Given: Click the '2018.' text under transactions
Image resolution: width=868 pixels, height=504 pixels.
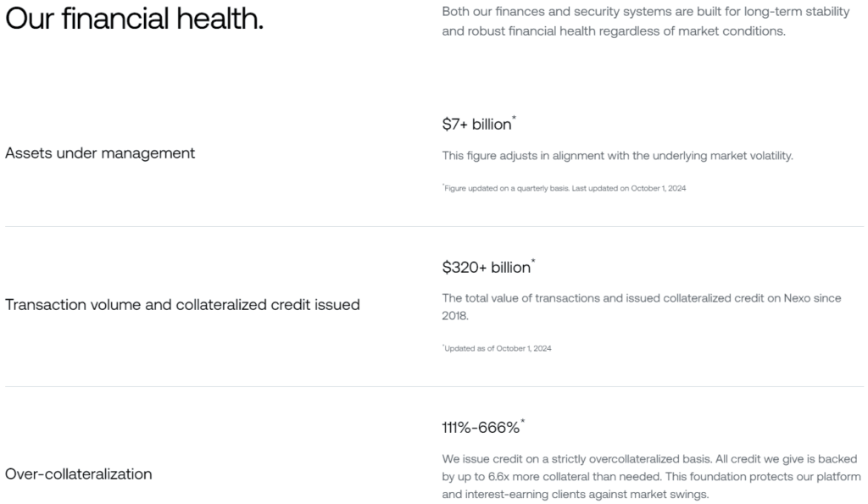Looking at the screenshot, I should (455, 316).
